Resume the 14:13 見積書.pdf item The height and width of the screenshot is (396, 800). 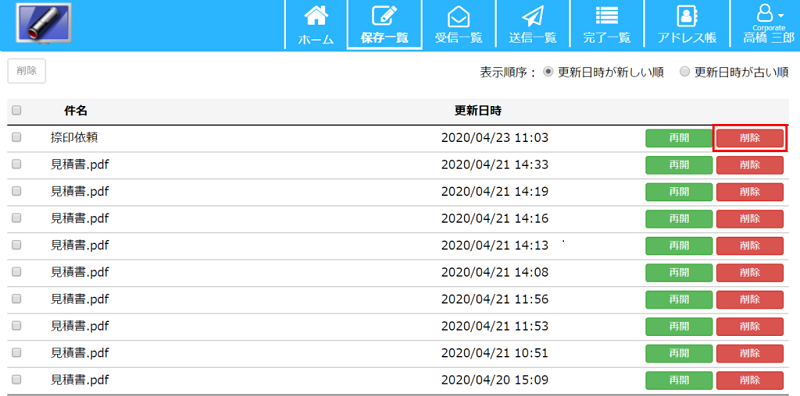[679, 246]
